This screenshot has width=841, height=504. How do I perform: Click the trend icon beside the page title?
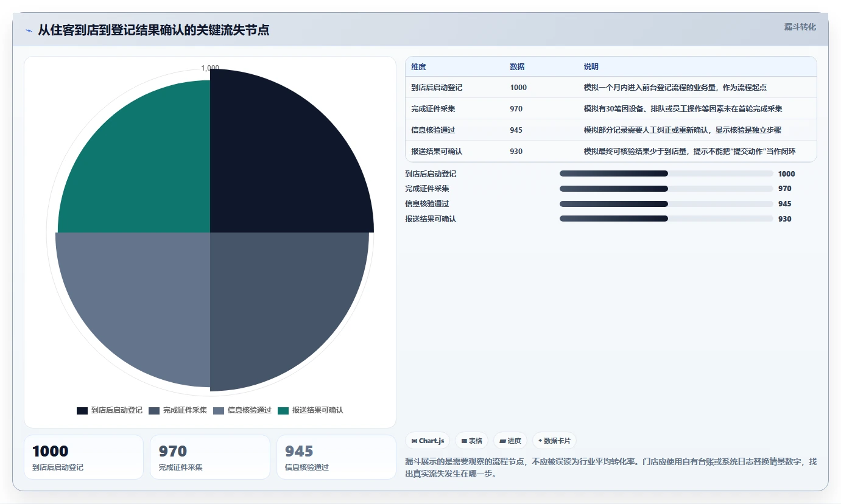click(29, 30)
